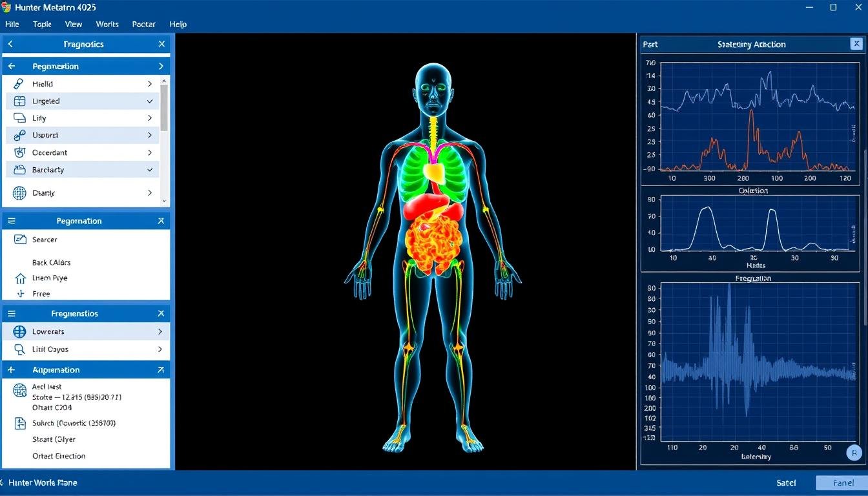Click the Hielld link icon
Image resolution: width=868 pixels, height=496 pixels.
point(19,84)
